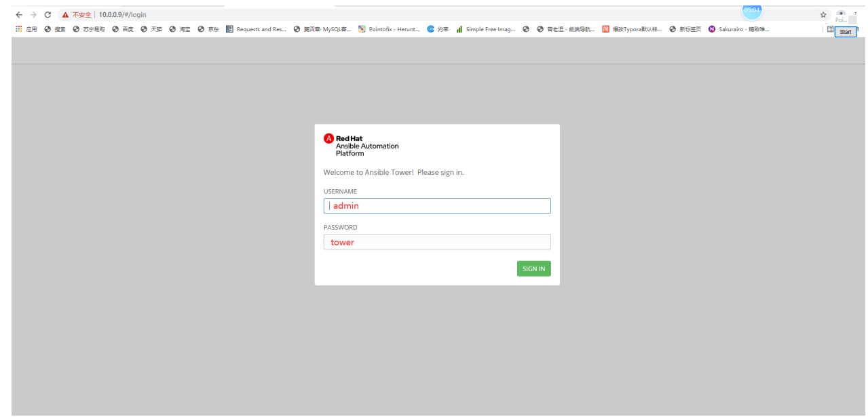Open the 淘宝 bookmark
This screenshot has height=417, width=868.
click(180, 29)
